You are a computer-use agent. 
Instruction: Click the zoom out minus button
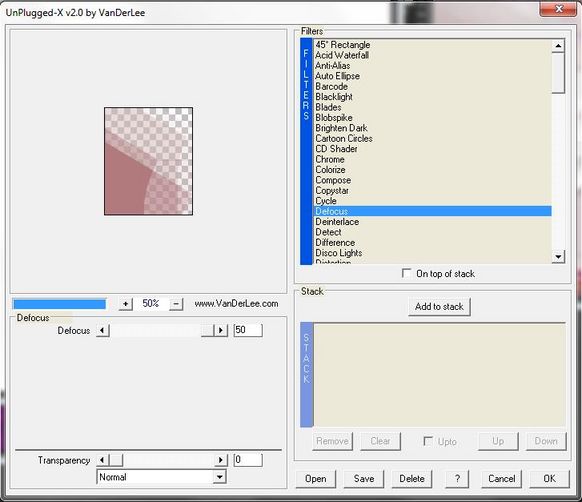coord(176,304)
